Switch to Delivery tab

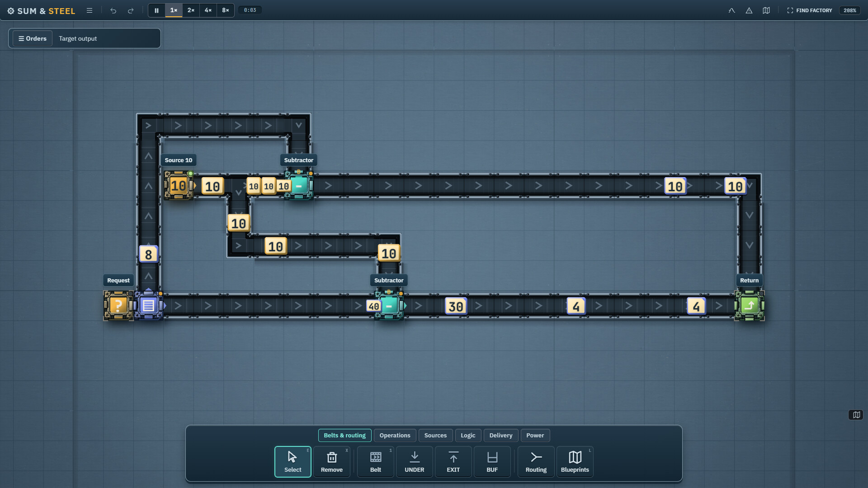[x=501, y=435]
